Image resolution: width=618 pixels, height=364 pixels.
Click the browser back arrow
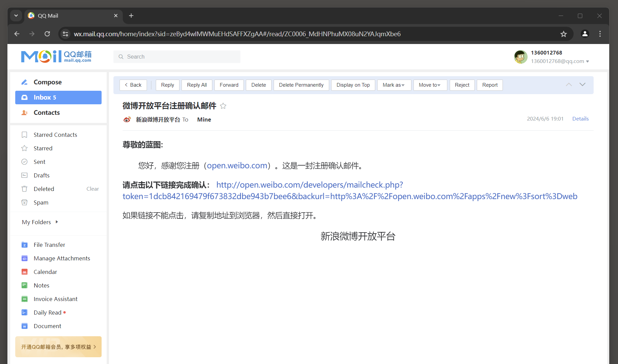pyautogui.click(x=17, y=34)
